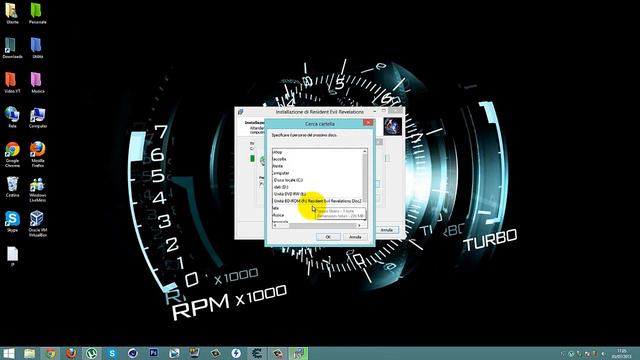Select the Computer node in the folder tree
Screen dimensions: 640x360
[281, 173]
